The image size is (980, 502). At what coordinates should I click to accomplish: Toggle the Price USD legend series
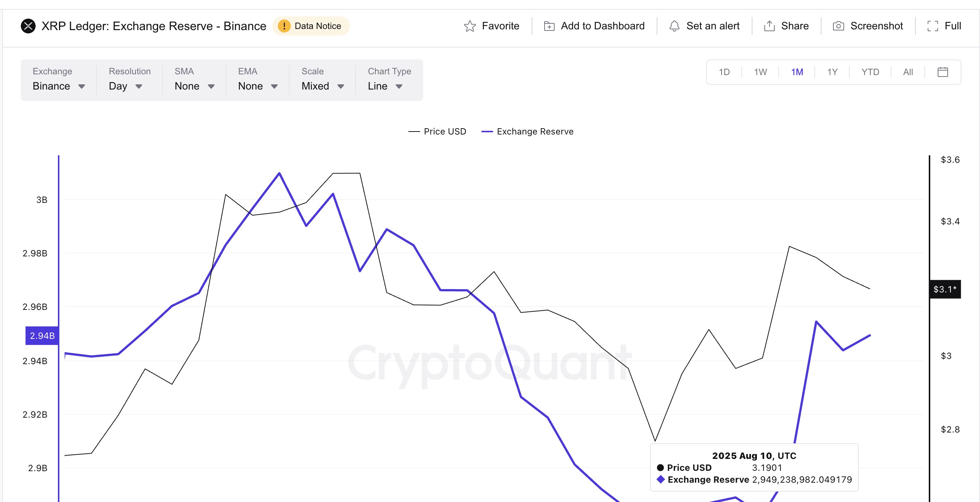437,132
